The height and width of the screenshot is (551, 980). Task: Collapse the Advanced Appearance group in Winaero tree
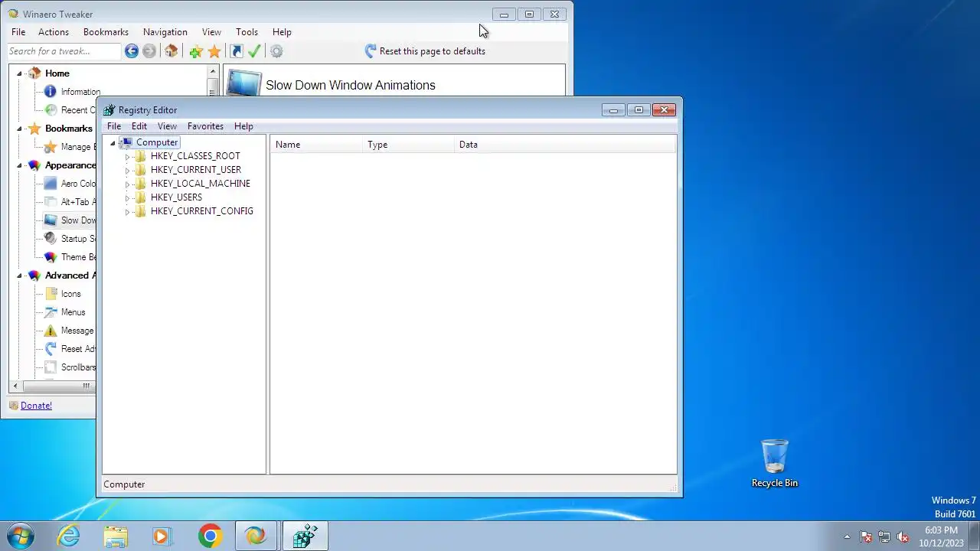(x=19, y=275)
